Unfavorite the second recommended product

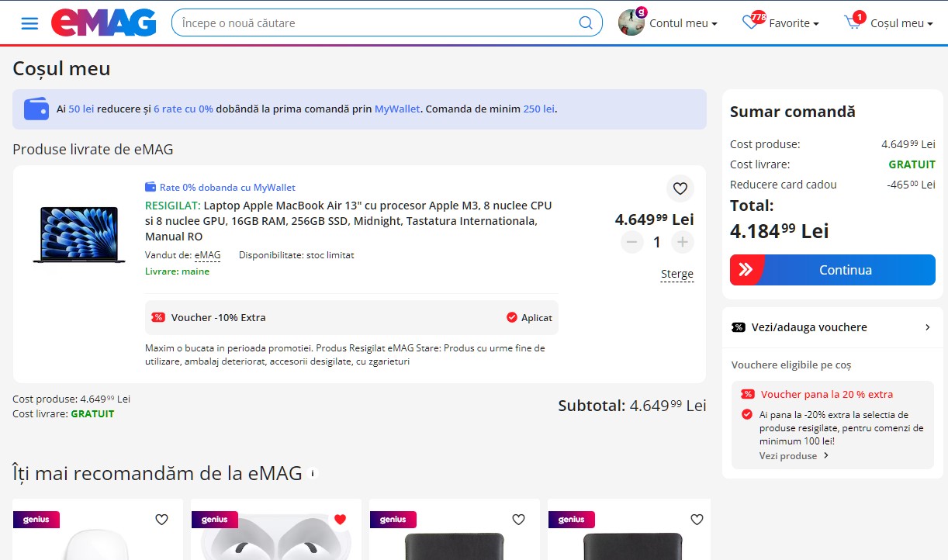tap(340, 520)
